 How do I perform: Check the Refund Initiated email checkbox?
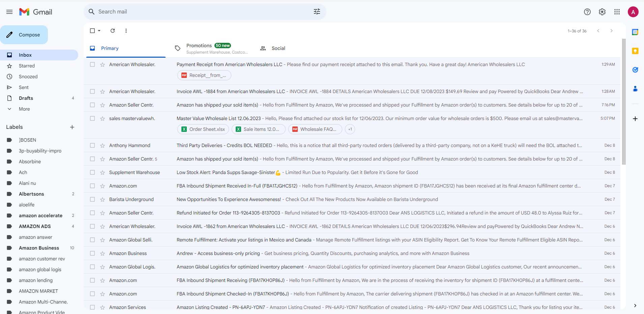click(x=92, y=213)
